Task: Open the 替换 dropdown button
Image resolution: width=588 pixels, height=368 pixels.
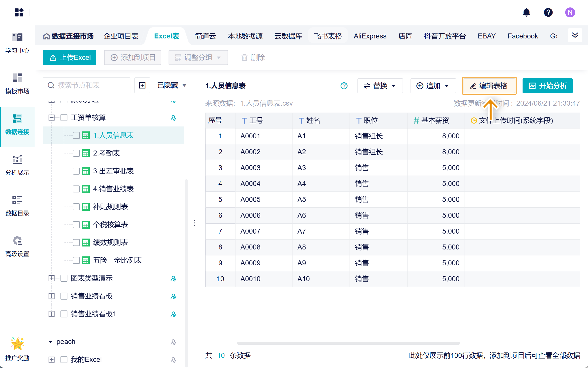Action: click(380, 86)
